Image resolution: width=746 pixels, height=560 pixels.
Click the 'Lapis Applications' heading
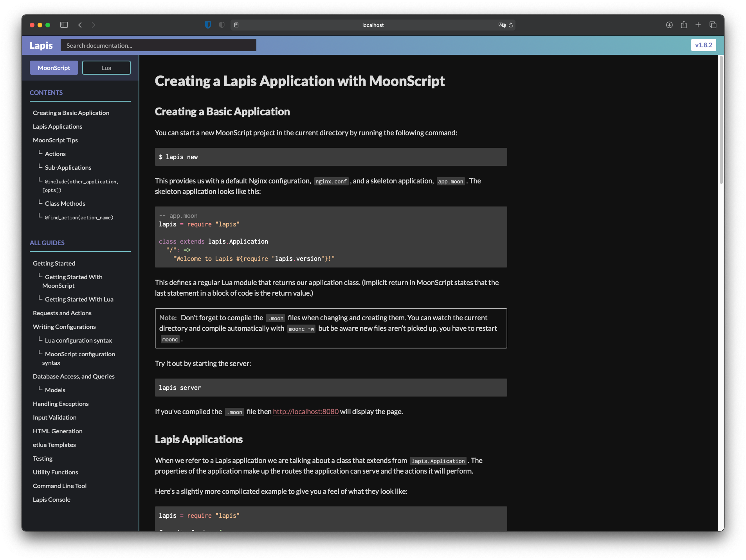point(199,439)
